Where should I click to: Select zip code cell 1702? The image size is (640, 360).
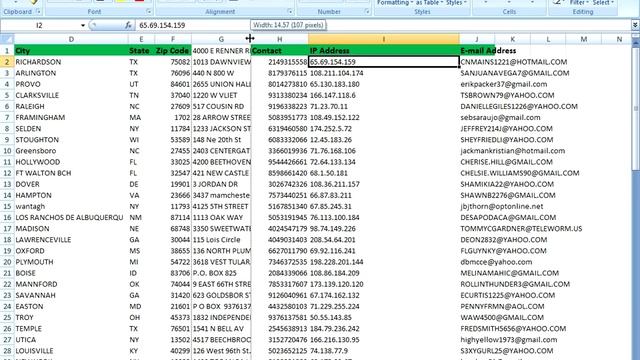pos(173,118)
